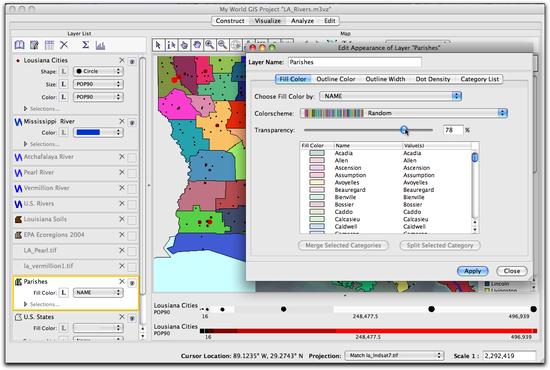
Task: Show the Pearl River layer
Action: 132,173
